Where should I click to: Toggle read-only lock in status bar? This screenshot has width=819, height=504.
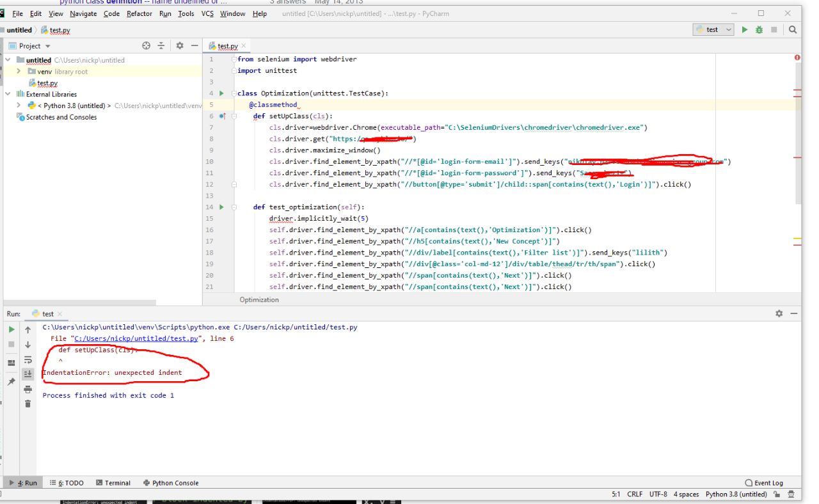click(777, 494)
